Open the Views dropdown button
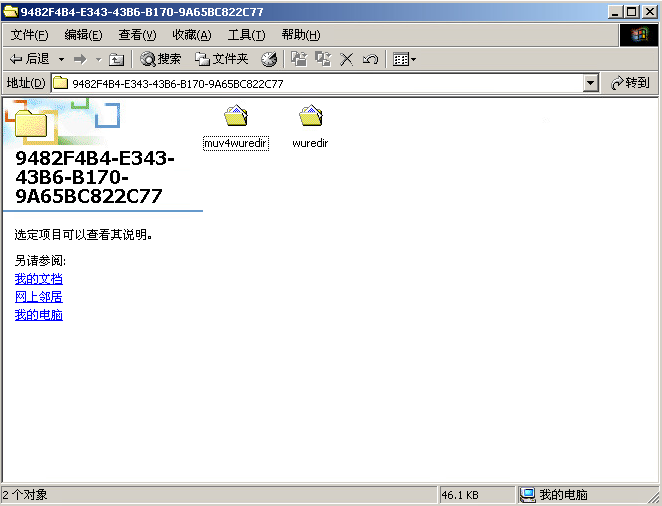Screen dimensions: 662x506 (x=404, y=60)
